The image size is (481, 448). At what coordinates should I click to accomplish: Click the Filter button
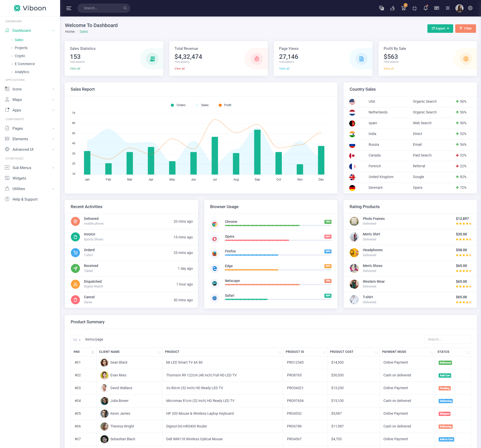[x=465, y=29]
